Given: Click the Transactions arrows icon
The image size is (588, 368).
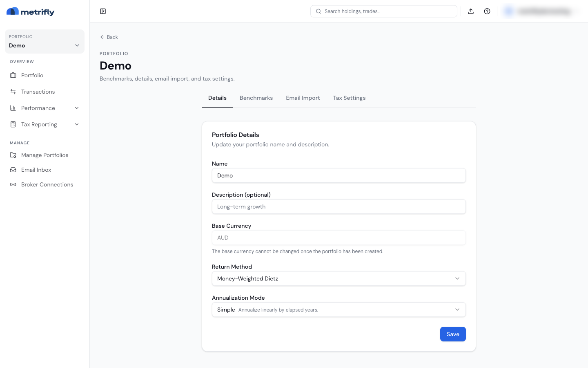Looking at the screenshot, I should coord(13,92).
